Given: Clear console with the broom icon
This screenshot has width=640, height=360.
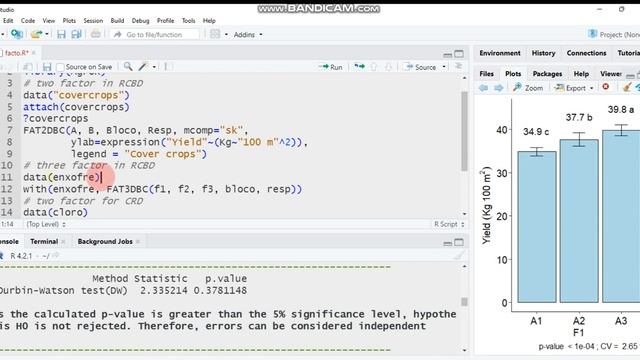Looking at the screenshot, I should tap(459, 256).
